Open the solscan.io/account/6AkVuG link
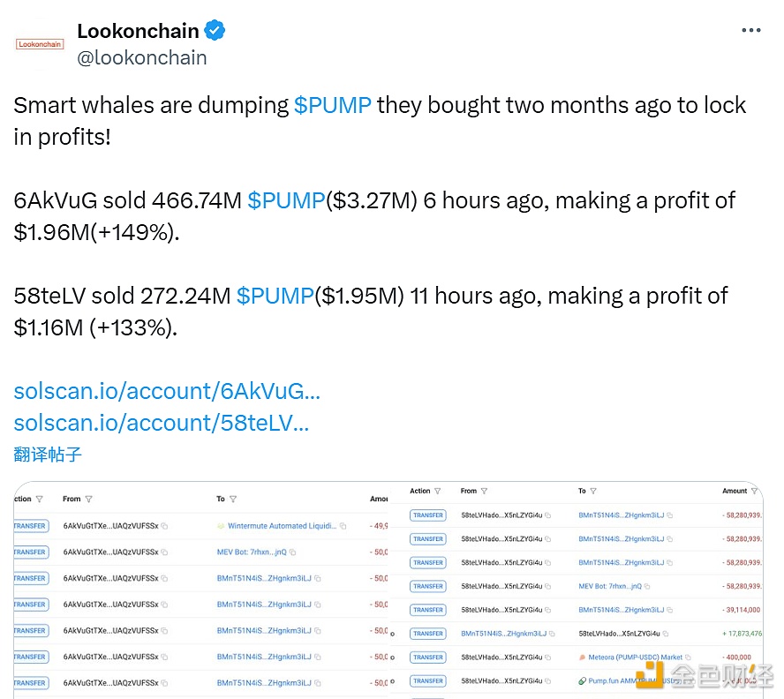 [x=167, y=390]
